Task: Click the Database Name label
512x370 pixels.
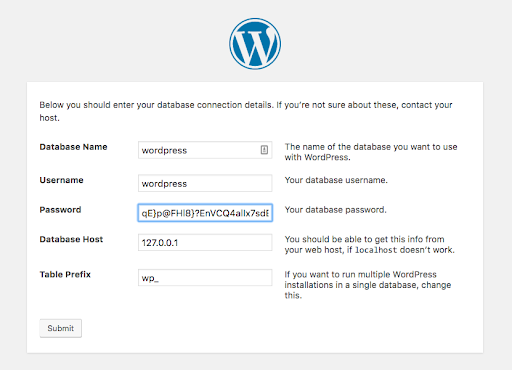Action: 73,147
